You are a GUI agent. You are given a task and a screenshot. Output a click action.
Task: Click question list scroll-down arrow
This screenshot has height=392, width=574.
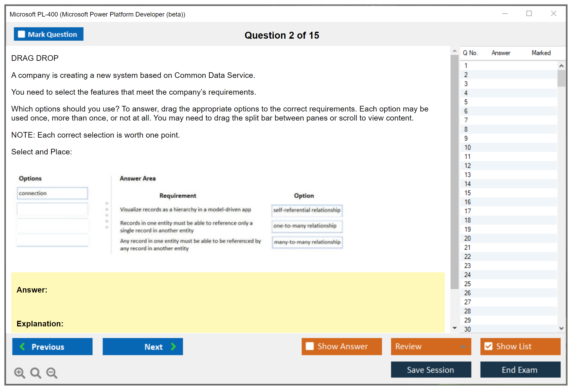tap(561, 328)
